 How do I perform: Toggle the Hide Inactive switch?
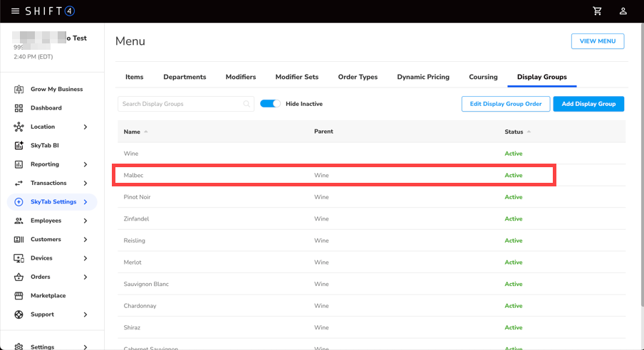click(270, 104)
